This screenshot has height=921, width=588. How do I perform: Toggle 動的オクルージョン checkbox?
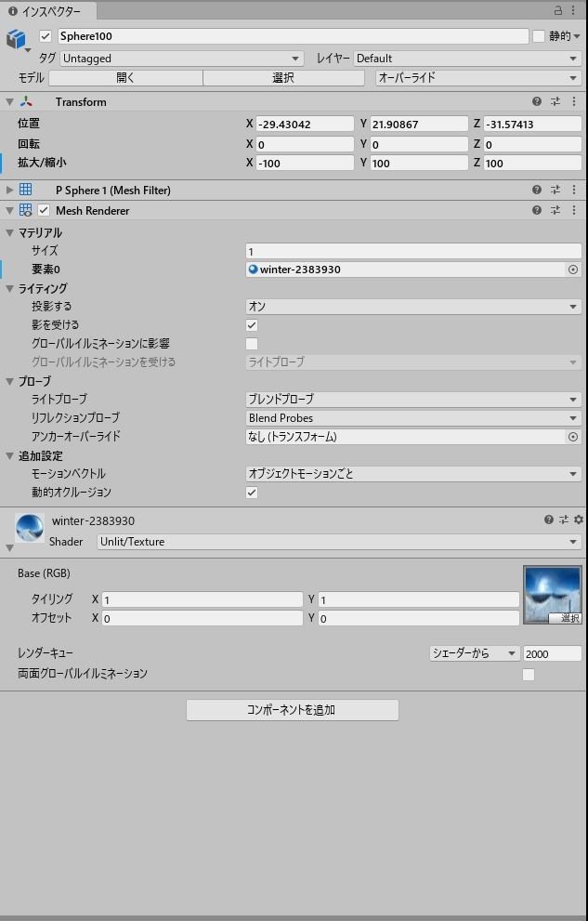(x=252, y=493)
